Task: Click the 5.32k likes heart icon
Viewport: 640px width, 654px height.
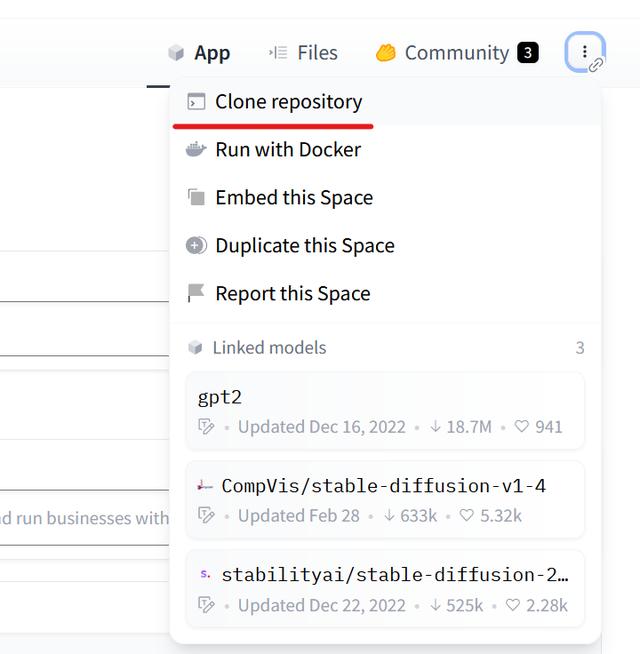Action: click(466, 516)
